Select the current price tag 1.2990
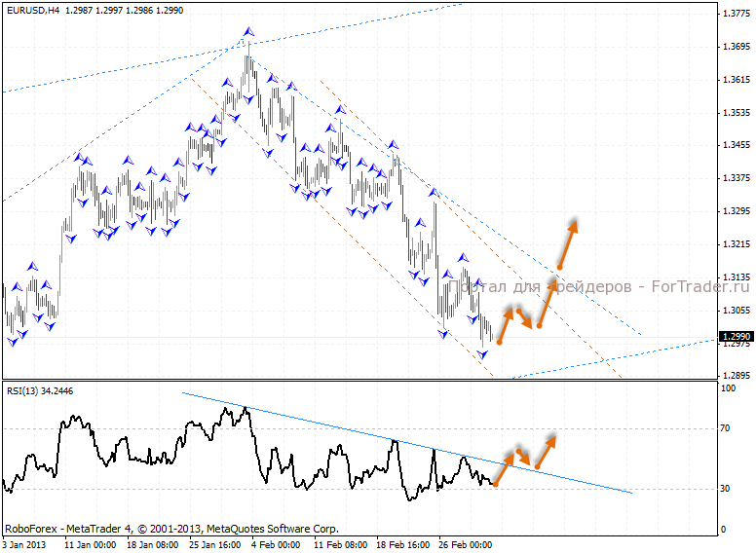 click(736, 337)
